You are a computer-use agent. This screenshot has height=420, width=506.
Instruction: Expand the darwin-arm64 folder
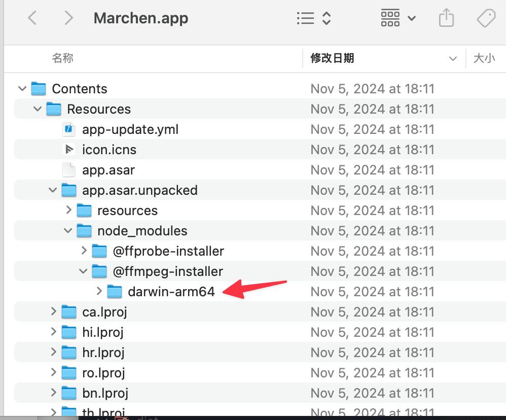tap(99, 291)
